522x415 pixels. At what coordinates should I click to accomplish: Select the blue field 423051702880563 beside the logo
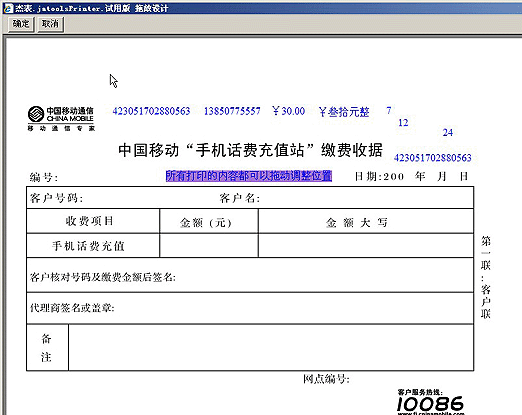click(x=151, y=111)
